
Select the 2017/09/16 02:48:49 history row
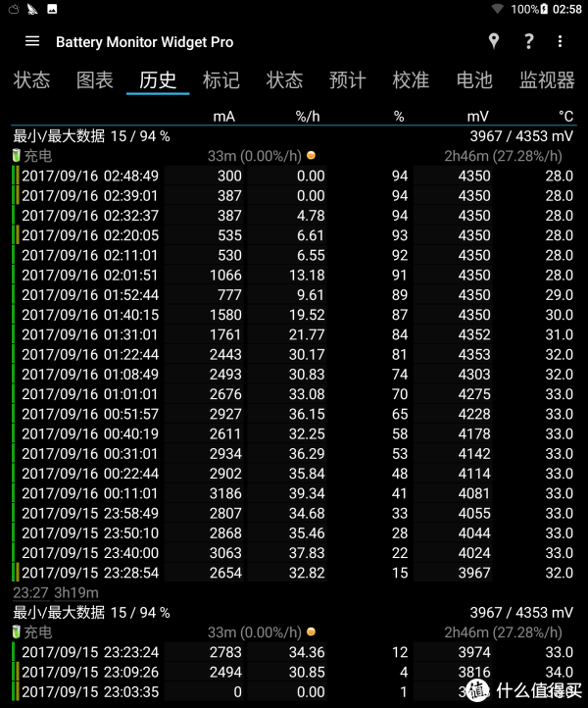pyautogui.click(x=293, y=176)
